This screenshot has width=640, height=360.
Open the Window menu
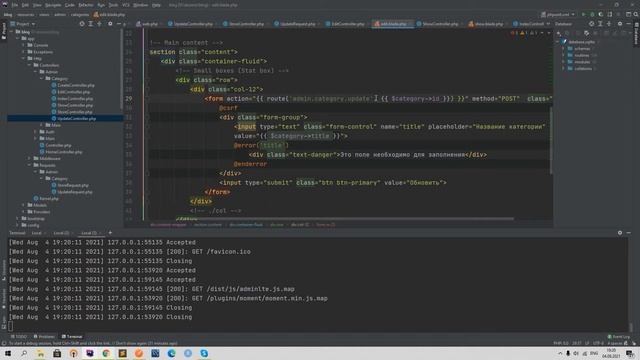point(140,5)
